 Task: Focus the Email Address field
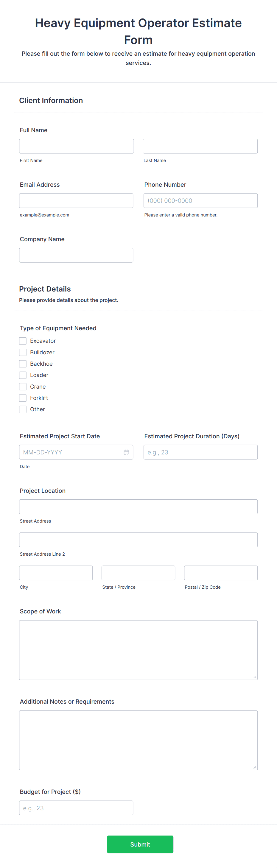click(x=76, y=200)
